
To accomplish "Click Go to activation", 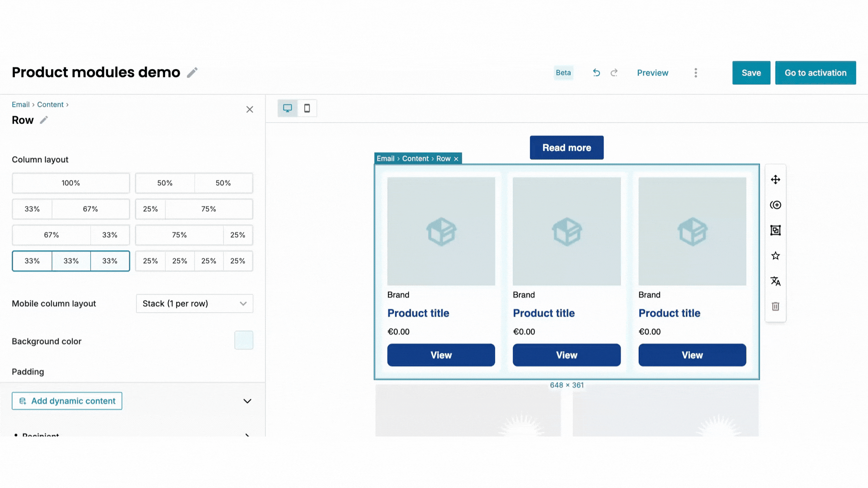I will (816, 72).
